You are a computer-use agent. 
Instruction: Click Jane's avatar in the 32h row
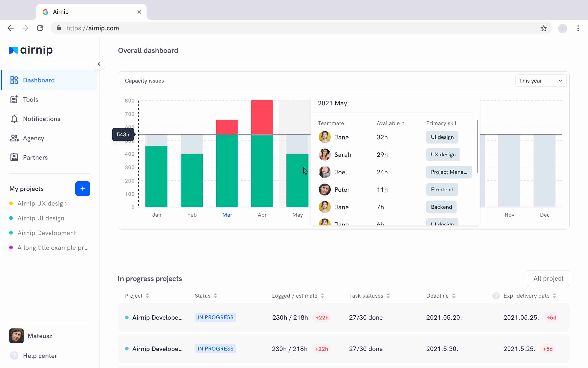[325, 137]
